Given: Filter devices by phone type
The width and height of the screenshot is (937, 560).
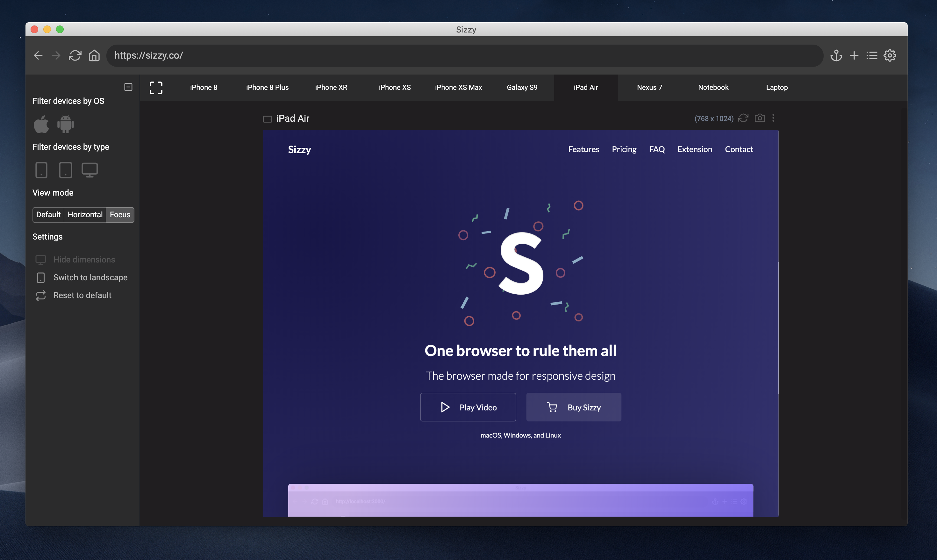Looking at the screenshot, I should pos(41,170).
